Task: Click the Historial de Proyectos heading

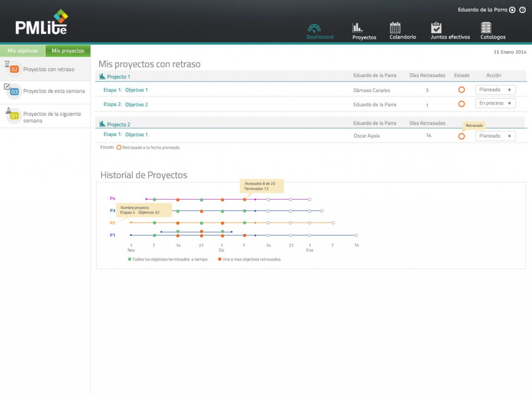Action: pyautogui.click(x=144, y=175)
